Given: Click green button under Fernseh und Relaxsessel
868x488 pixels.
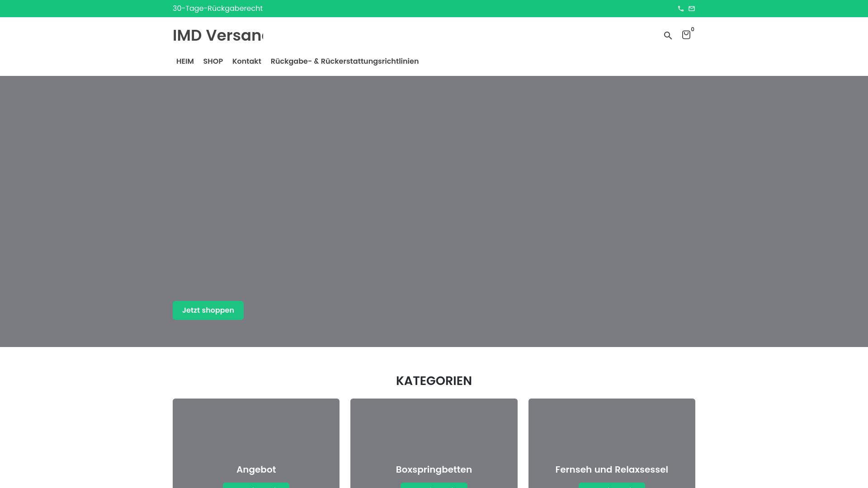Looking at the screenshot, I should coord(611,485).
